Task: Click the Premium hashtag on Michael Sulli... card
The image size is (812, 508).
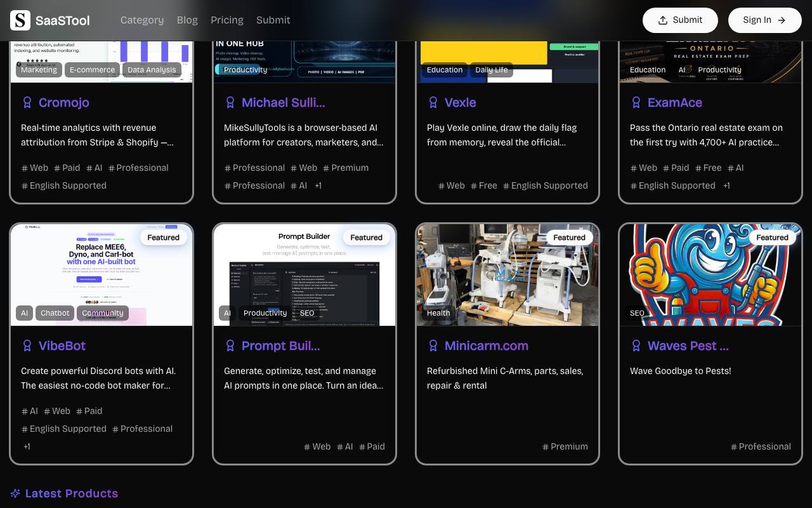Action: [x=346, y=168]
